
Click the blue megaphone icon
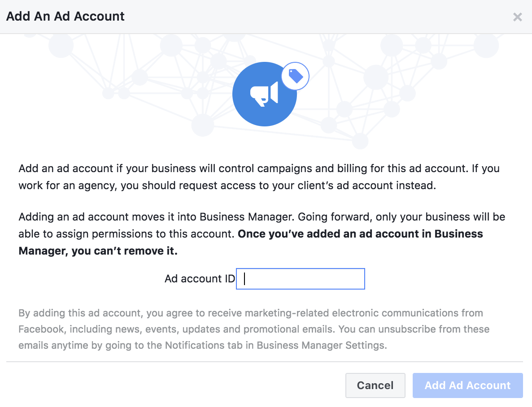pos(265,94)
